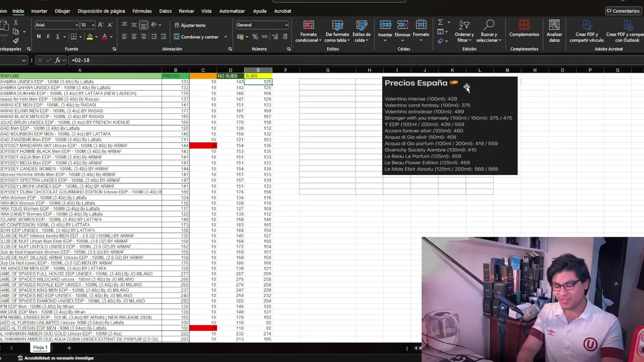Apply the yellow fill color
The height and width of the screenshot is (362, 644).
point(90,37)
